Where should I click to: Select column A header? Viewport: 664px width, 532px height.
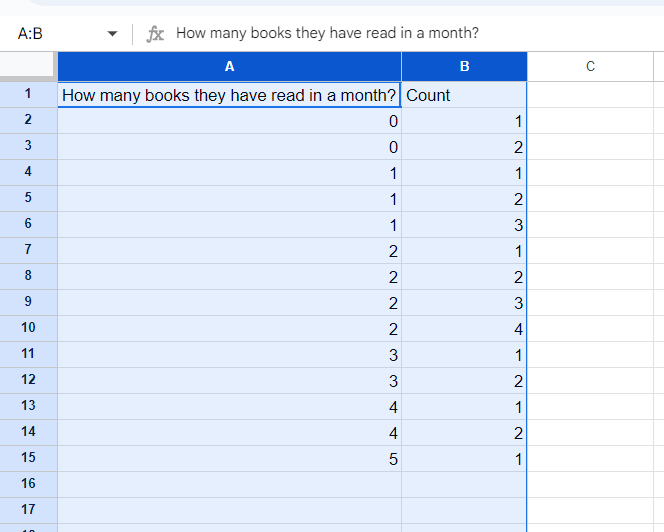pos(229,67)
